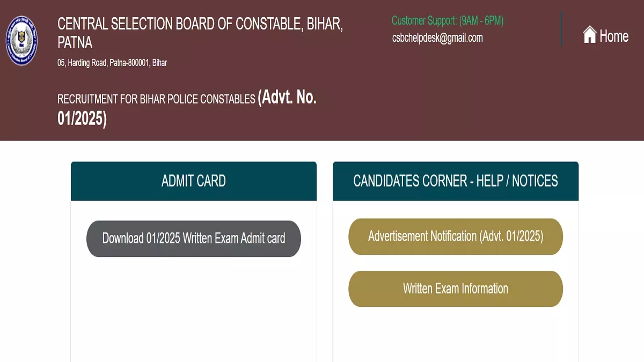This screenshot has height=362, width=644.
Task: Click the house icon beside Home
Action: 590,35
